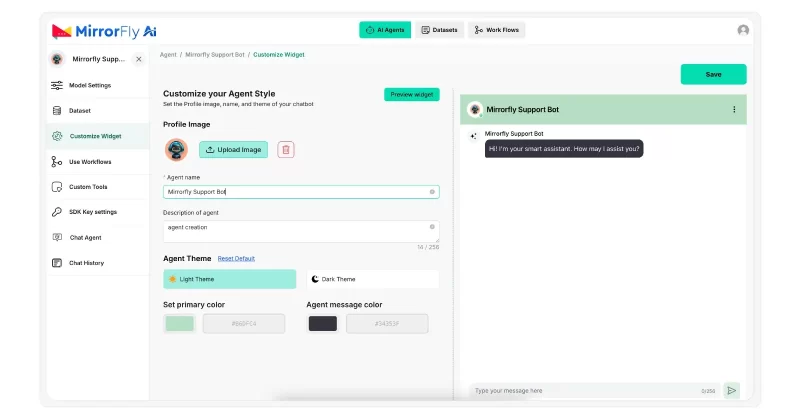Clear the Agent name field icon

pos(432,192)
